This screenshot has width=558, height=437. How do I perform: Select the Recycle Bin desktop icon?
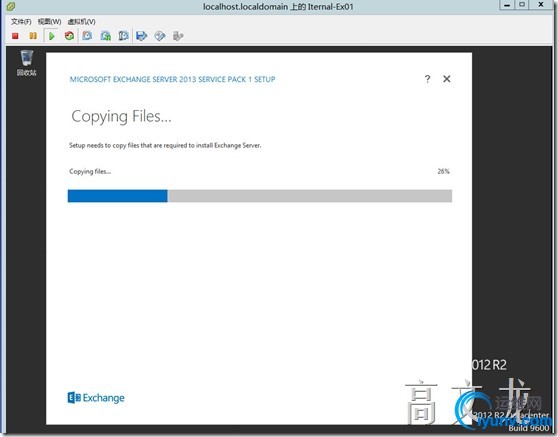pos(27,63)
